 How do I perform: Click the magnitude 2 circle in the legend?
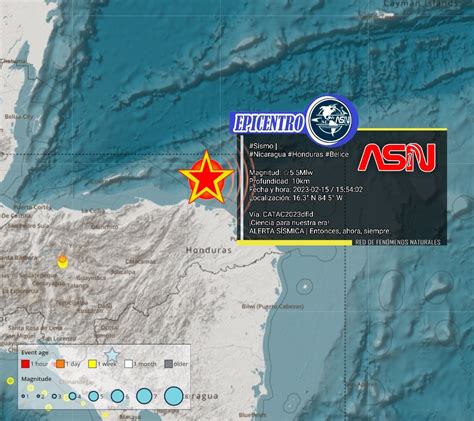click(x=38, y=396)
